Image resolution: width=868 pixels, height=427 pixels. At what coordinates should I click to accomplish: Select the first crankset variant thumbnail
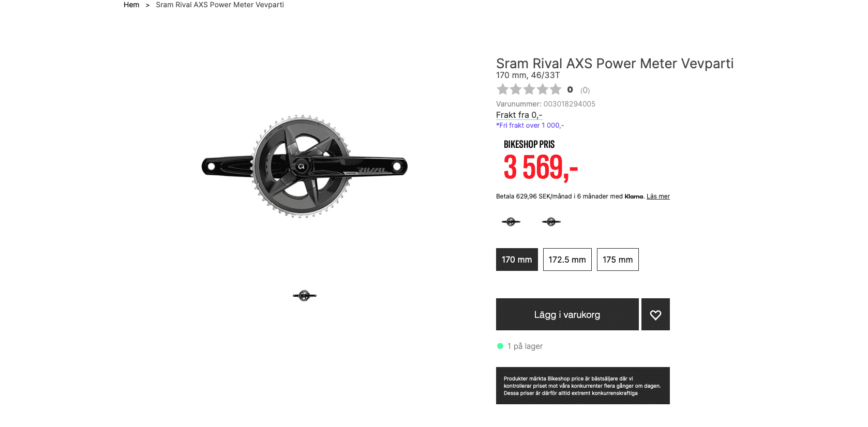click(511, 222)
